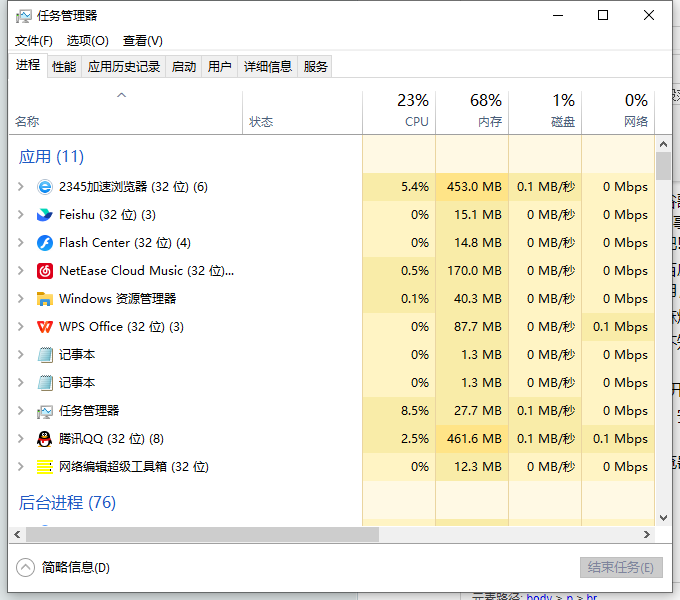Click the vertical scrollbar thumb
Screen dimensions: 680x600
point(663,166)
